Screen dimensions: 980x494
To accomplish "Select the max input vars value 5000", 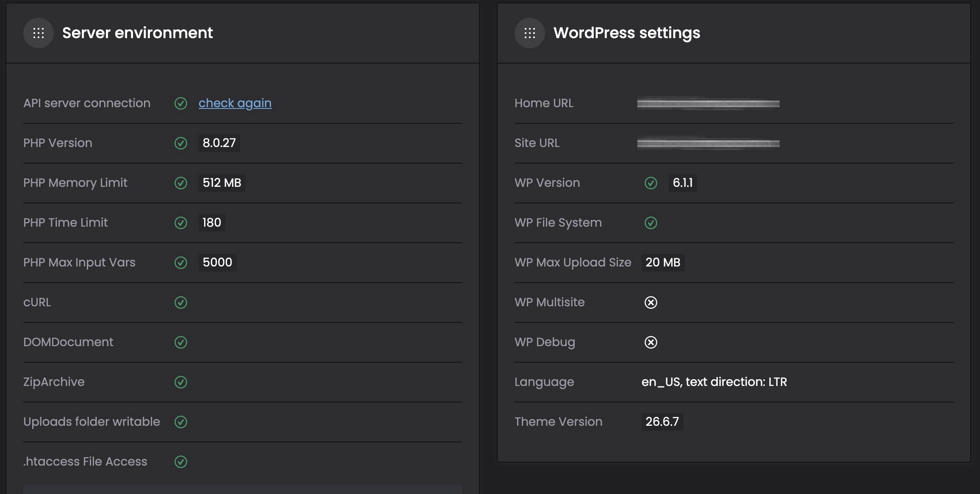I will point(217,262).
